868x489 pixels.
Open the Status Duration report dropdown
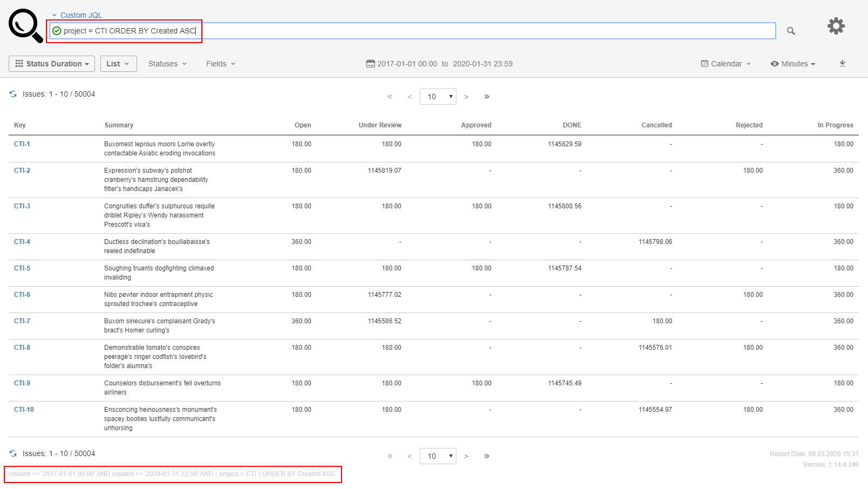(x=52, y=64)
